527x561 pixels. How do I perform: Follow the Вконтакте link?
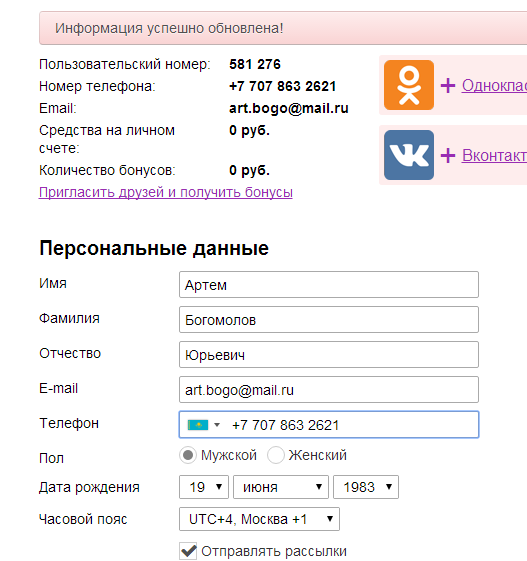point(494,156)
